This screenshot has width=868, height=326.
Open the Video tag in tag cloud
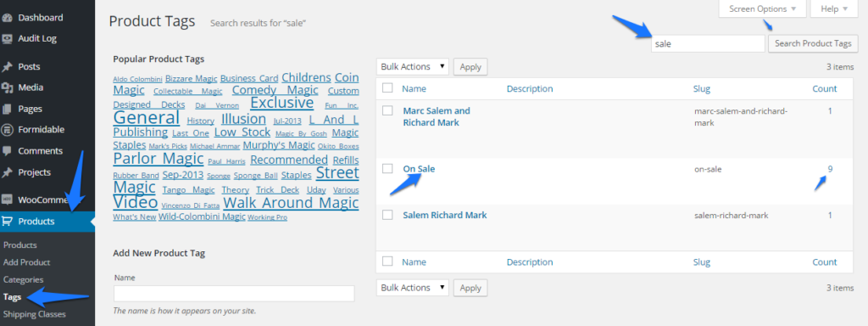(136, 202)
